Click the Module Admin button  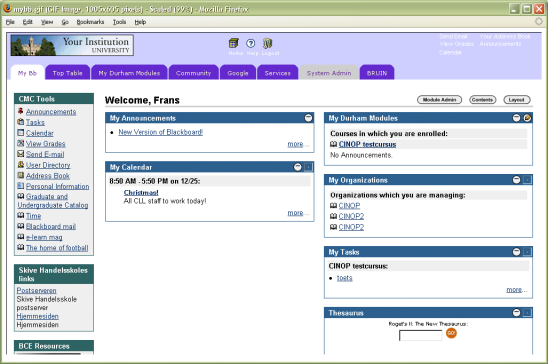click(439, 100)
